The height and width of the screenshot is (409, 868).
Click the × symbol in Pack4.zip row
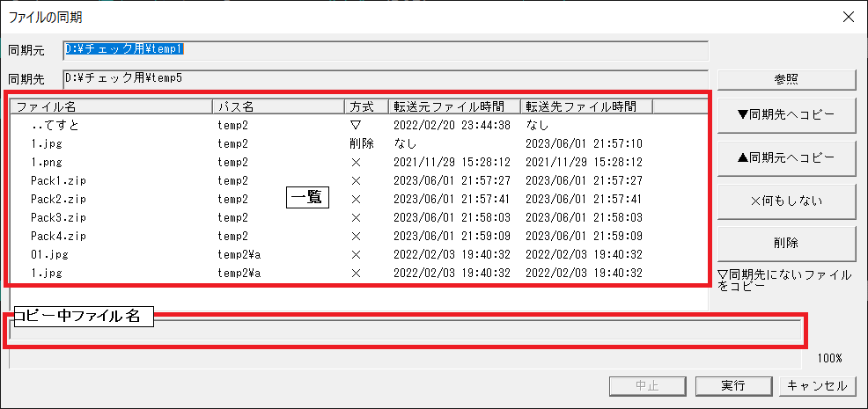click(356, 237)
